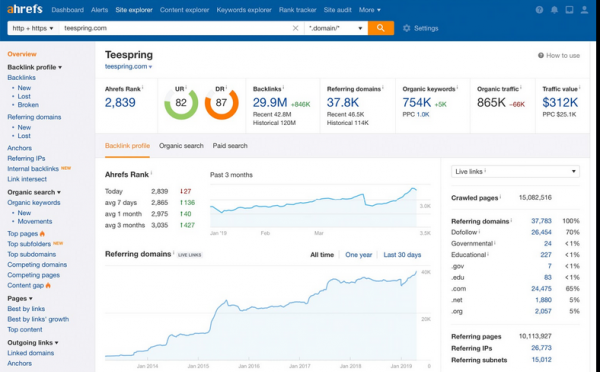
Task: Click the user account profile icon
Action: pos(584,10)
